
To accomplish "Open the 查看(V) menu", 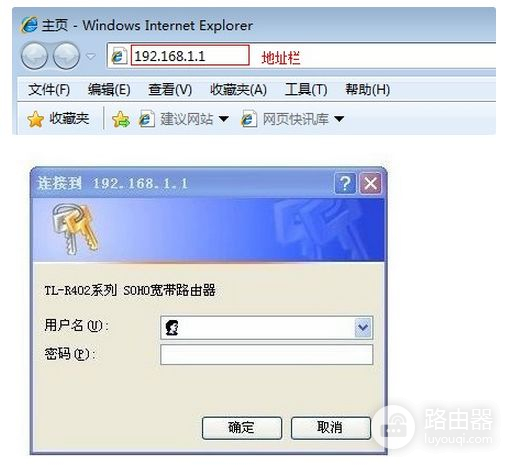I will pos(170,89).
